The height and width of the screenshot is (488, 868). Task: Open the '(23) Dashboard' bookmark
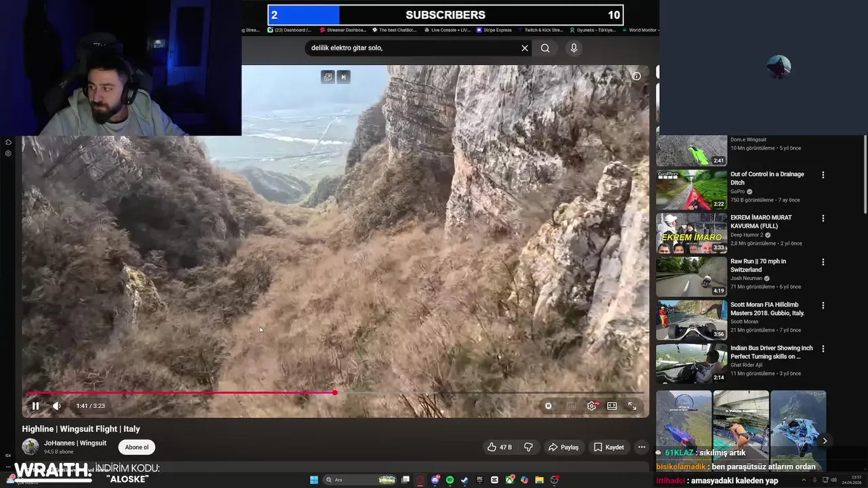click(290, 30)
